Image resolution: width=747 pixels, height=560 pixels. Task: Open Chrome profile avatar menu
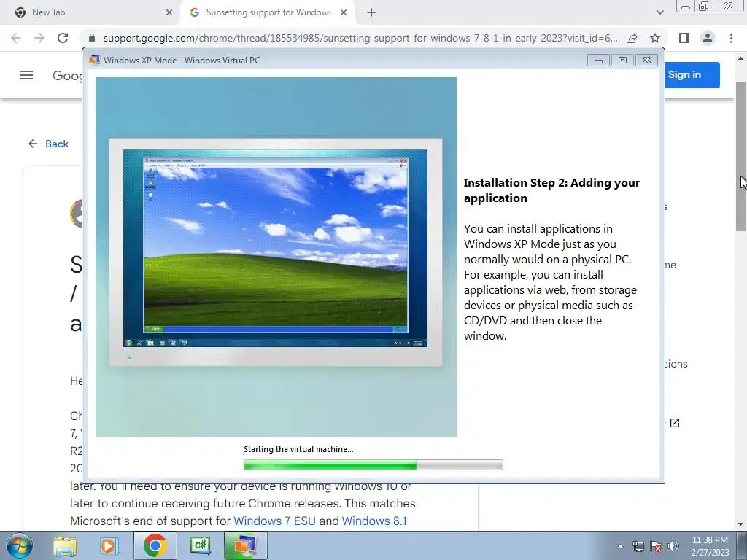point(708,38)
